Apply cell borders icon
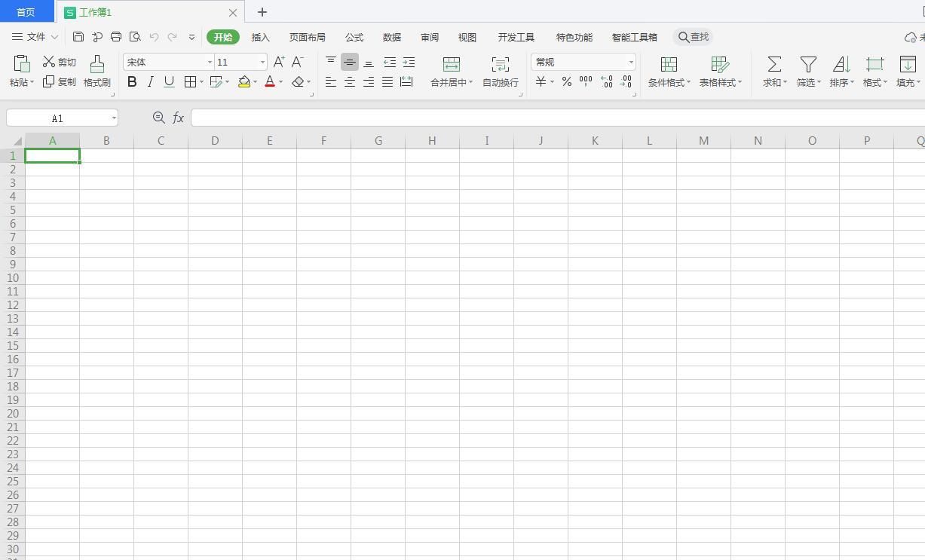Screen dimensions: 925x560 [x=191, y=81]
